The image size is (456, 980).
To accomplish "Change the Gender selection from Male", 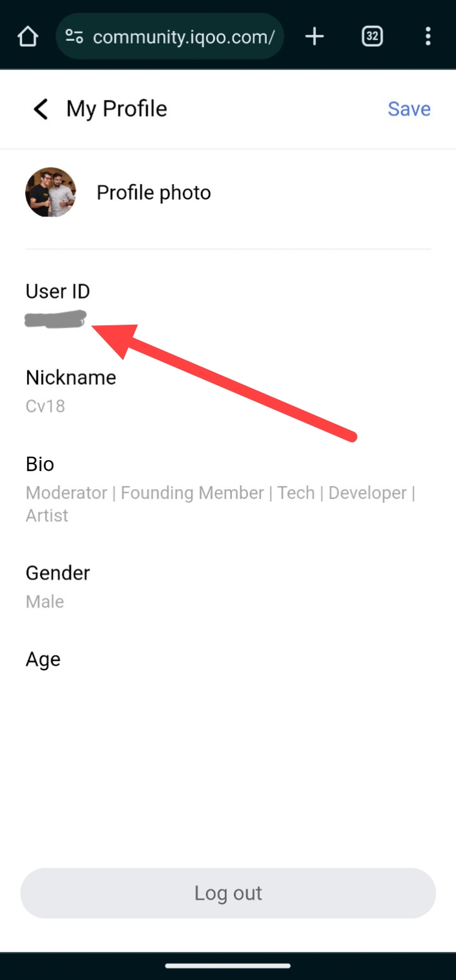I will [45, 601].
